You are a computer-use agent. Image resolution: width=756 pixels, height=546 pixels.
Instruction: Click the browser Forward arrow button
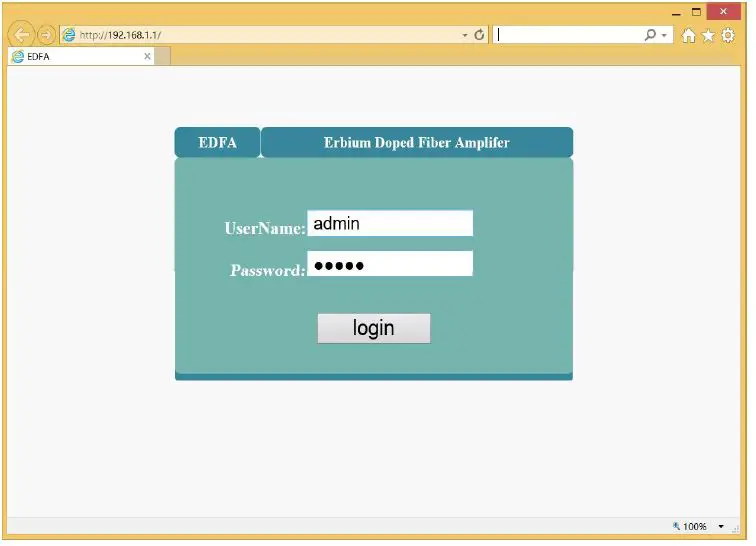[x=46, y=35]
